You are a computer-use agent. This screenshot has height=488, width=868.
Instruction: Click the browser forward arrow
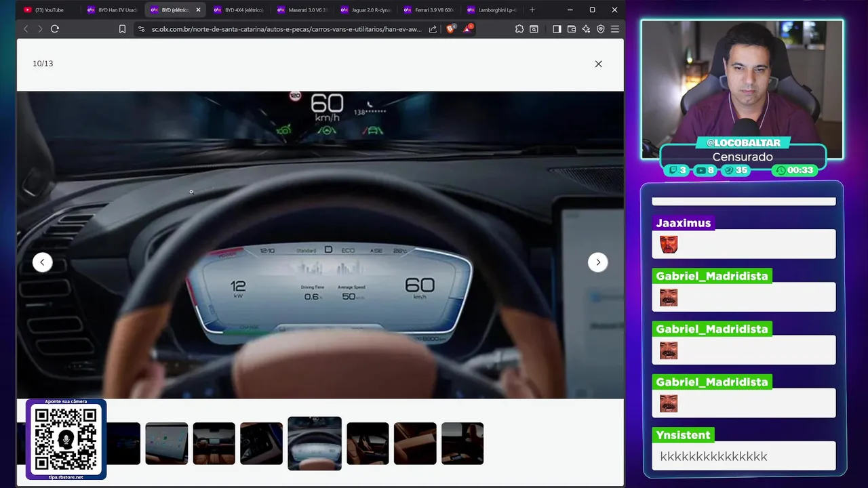pyautogui.click(x=40, y=29)
